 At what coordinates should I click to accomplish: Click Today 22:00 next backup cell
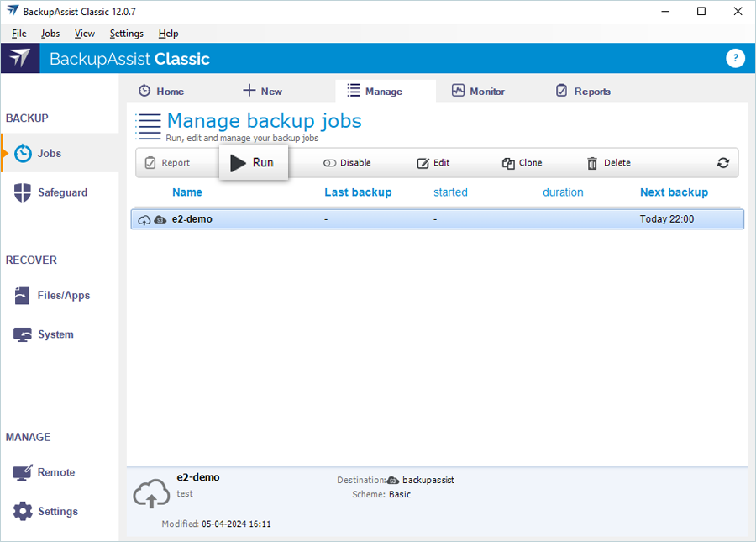point(667,219)
